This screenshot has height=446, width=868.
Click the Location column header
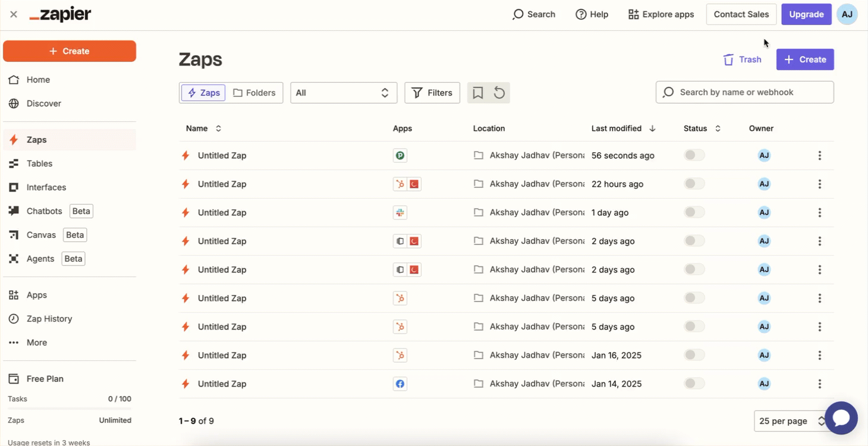(489, 128)
